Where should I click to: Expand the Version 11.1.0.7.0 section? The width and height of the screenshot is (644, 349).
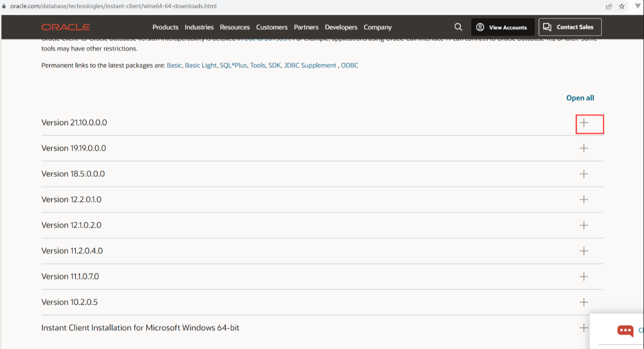(584, 276)
